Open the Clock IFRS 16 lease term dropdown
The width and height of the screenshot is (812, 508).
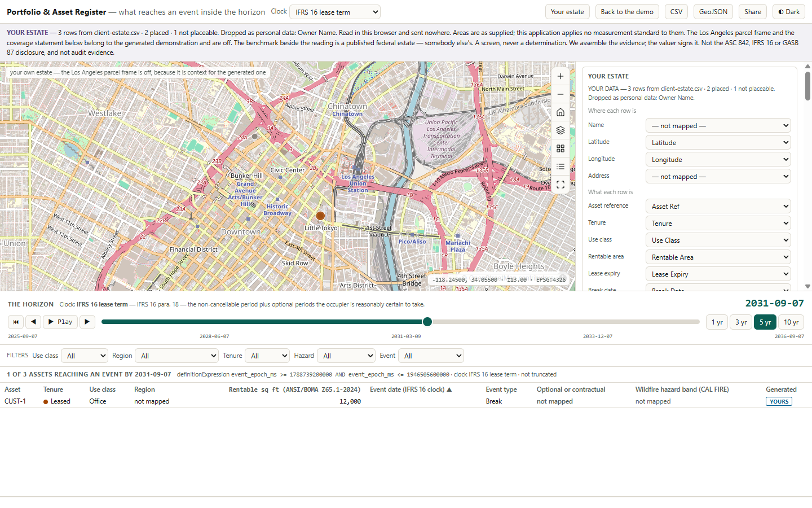click(335, 12)
